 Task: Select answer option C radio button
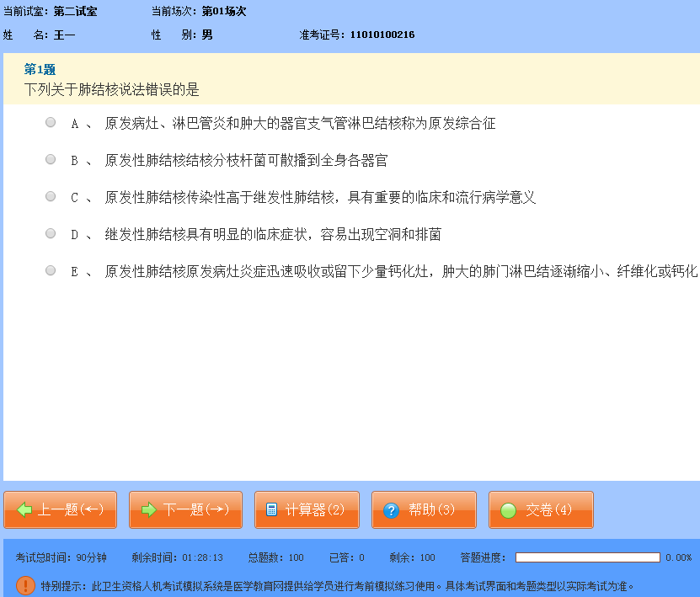click(x=50, y=196)
